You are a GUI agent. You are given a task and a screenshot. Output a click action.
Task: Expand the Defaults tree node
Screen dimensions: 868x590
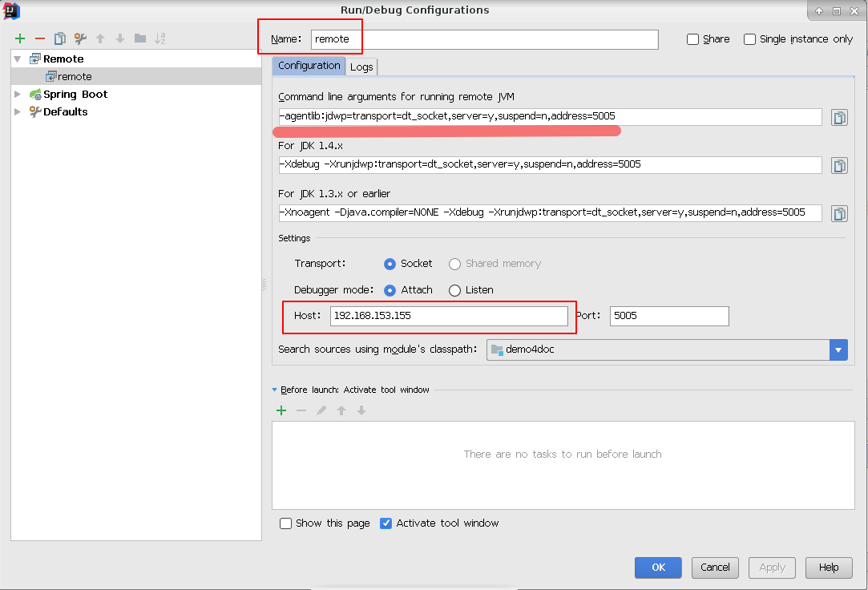[x=18, y=112]
